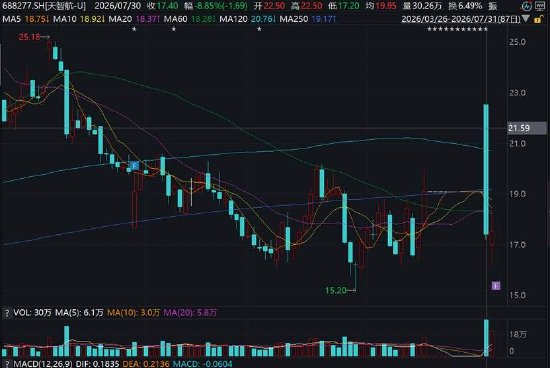The width and height of the screenshot is (550, 368).
Task: Click the blue F marker on chart
Action: [x=134, y=166]
